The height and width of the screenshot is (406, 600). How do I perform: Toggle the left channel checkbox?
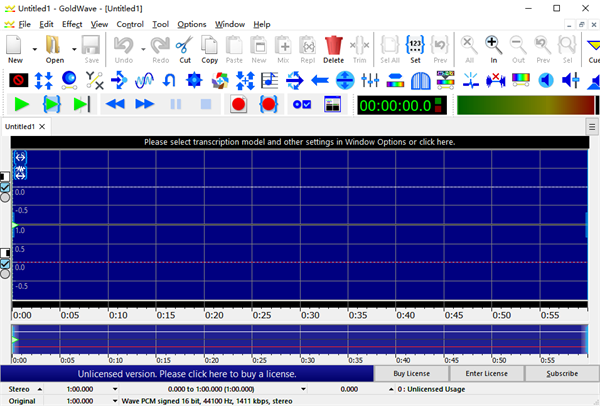click(5, 187)
